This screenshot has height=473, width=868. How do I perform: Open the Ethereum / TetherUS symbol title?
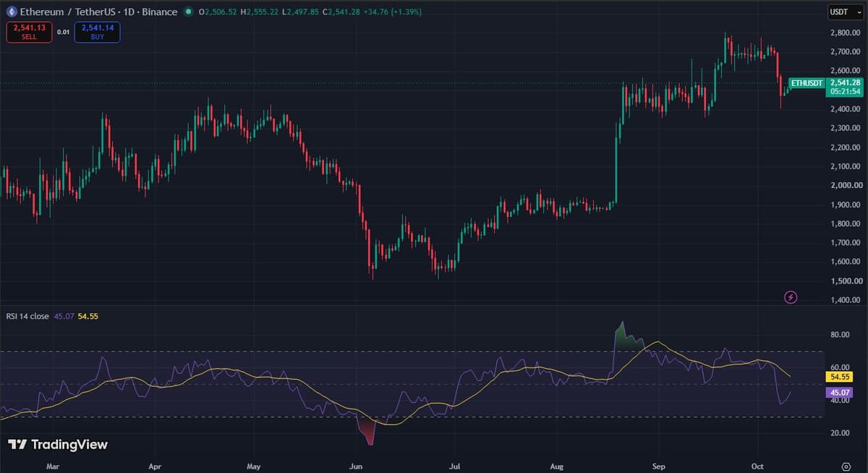coord(99,12)
